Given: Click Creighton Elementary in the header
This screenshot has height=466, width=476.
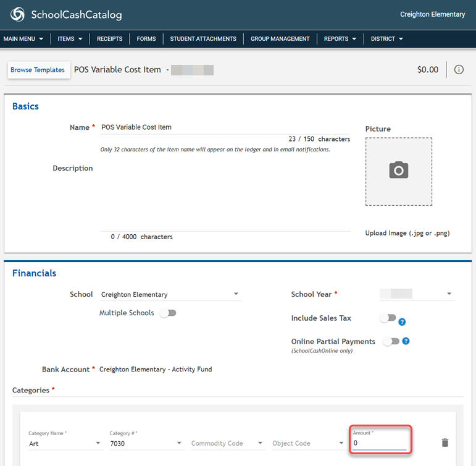Looking at the screenshot, I should click(x=432, y=14).
